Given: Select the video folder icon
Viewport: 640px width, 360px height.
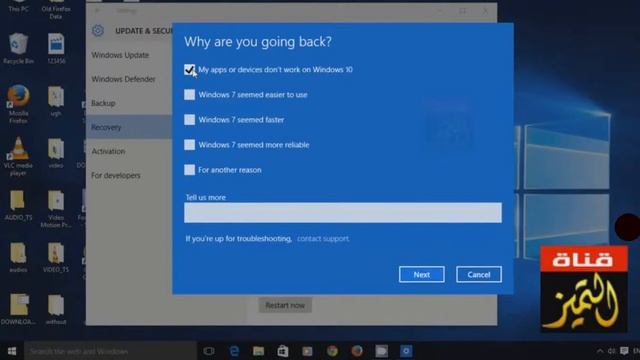Looking at the screenshot, I should 56,153.
